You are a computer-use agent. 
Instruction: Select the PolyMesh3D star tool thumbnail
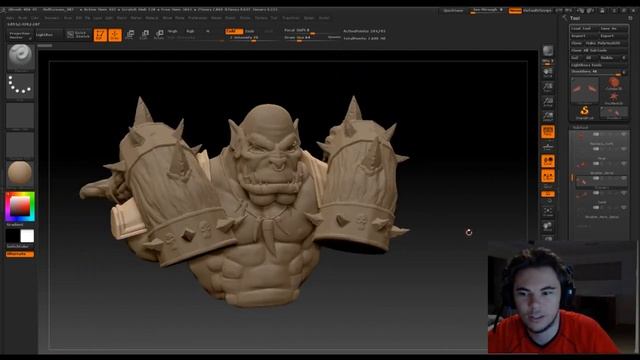coord(613,98)
